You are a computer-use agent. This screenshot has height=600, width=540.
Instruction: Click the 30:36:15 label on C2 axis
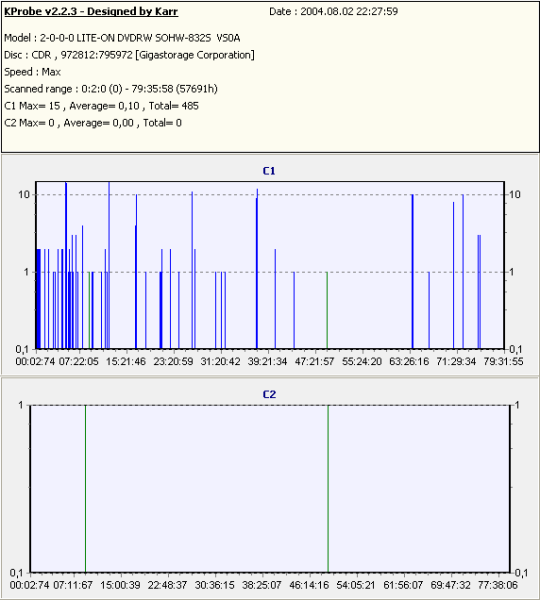point(214,585)
